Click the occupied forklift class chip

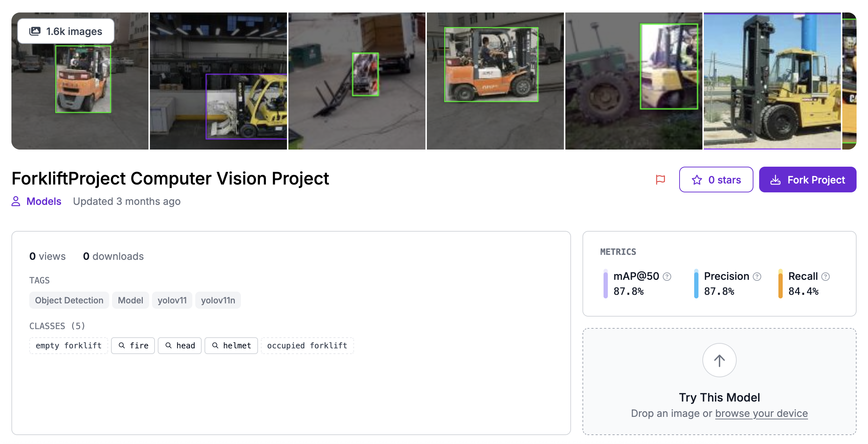[307, 345]
